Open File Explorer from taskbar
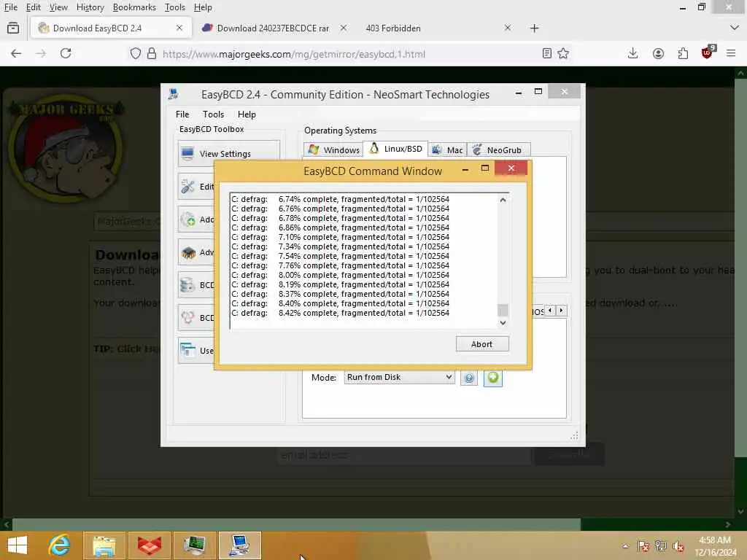The width and height of the screenshot is (747, 560). [x=104, y=545]
